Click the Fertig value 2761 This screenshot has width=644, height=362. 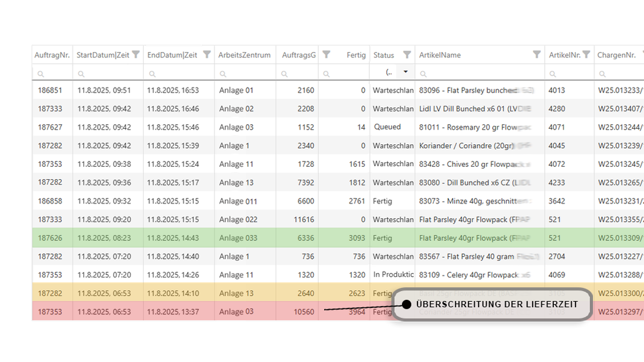tap(357, 201)
